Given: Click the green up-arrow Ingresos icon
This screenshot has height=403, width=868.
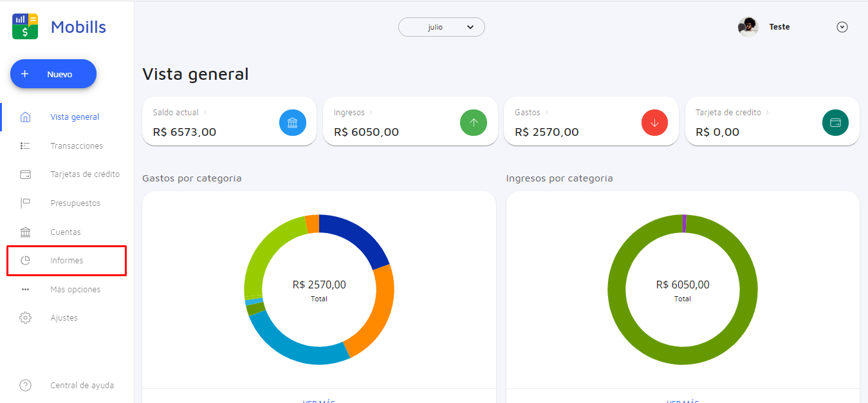Looking at the screenshot, I should [474, 123].
